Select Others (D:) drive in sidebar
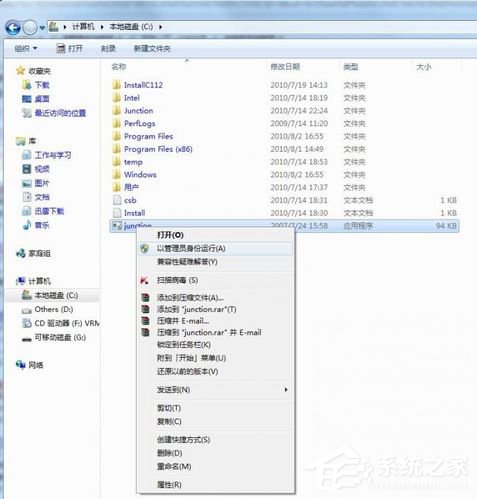477x499 pixels. point(54,309)
